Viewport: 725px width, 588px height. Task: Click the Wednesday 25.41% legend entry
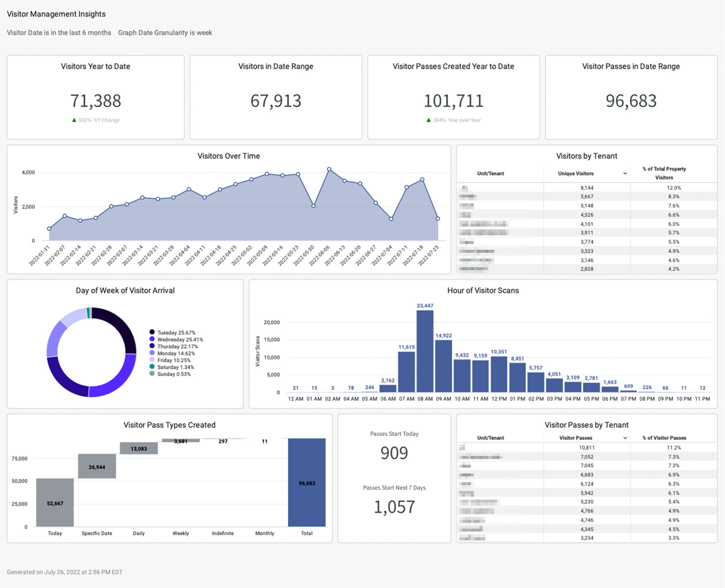[176, 339]
